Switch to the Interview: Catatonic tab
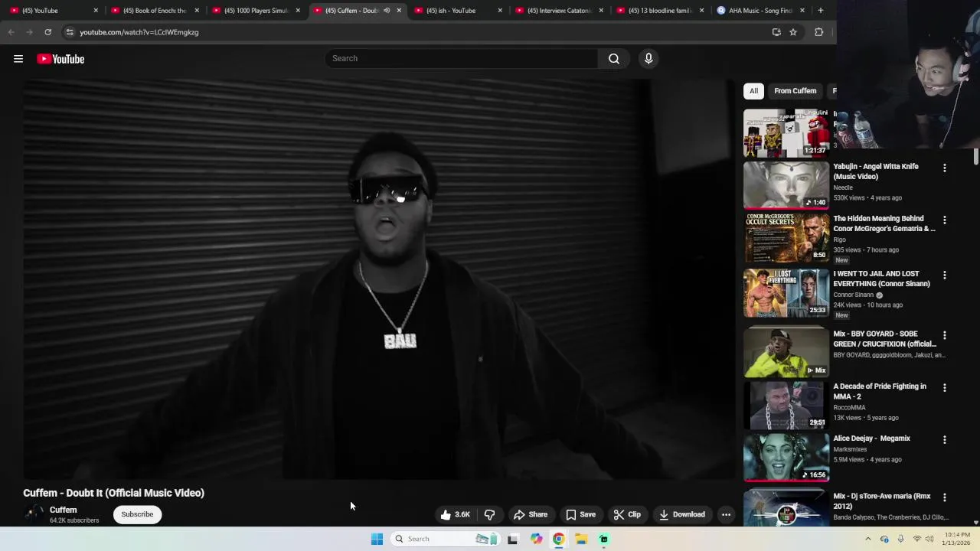This screenshot has height=551, width=980. (x=559, y=11)
